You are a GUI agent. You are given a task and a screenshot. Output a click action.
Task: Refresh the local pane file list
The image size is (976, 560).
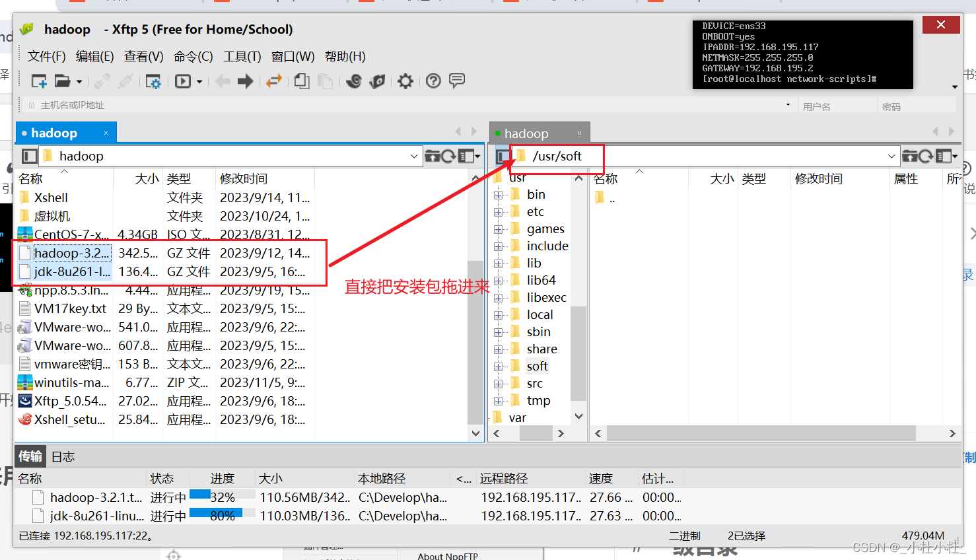[x=448, y=157]
